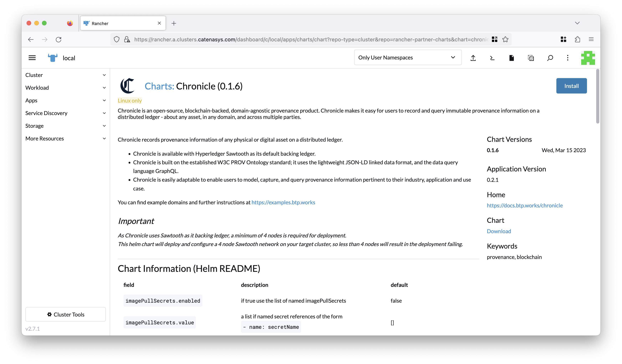This screenshot has width=622, height=364.
Task: Open the resource search icon
Action: pyautogui.click(x=550, y=58)
